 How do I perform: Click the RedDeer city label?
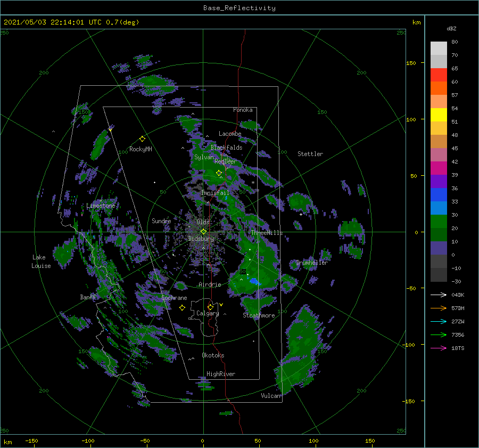[x=226, y=161]
